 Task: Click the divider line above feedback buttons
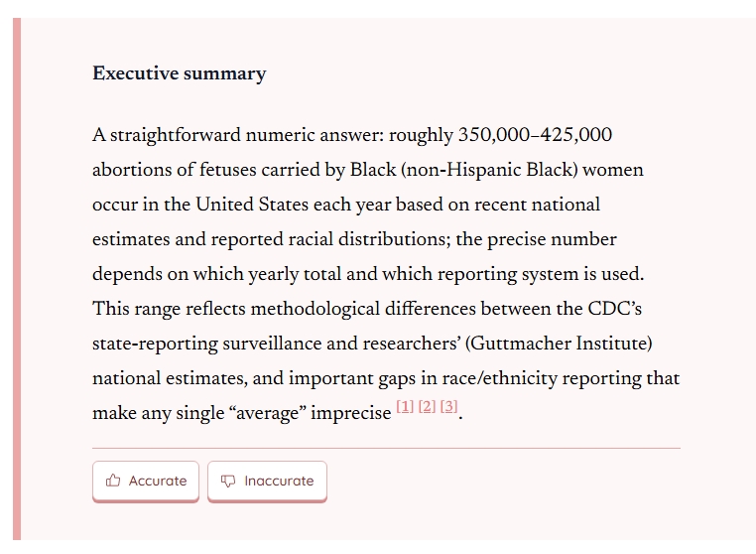pyautogui.click(x=386, y=449)
